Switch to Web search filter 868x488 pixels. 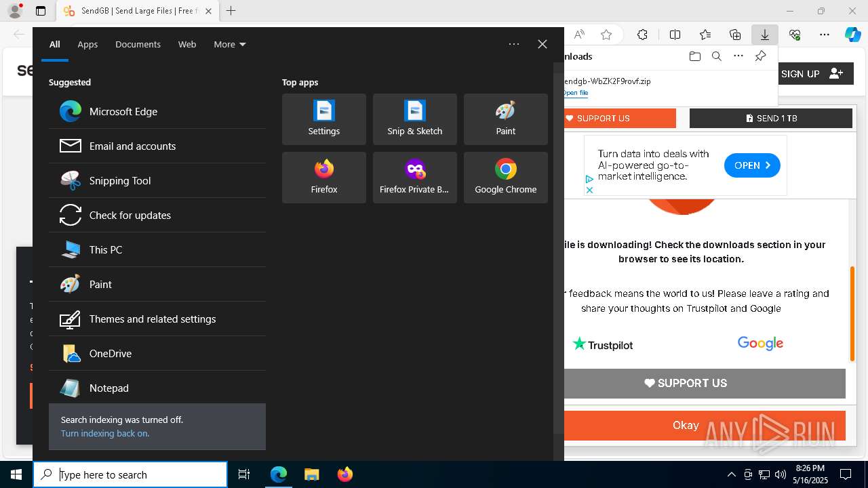pos(187,44)
